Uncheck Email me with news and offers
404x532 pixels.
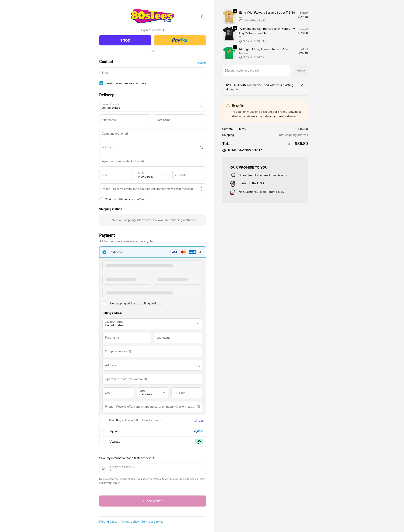click(102, 83)
